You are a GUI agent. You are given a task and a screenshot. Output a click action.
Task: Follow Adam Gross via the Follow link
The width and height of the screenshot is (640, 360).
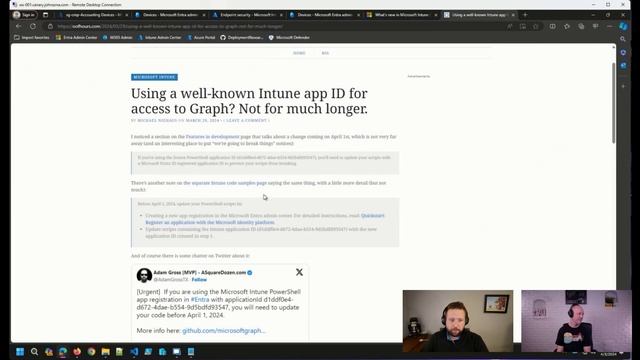pos(199,280)
